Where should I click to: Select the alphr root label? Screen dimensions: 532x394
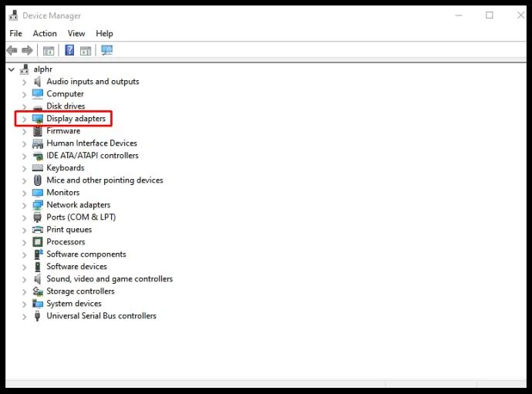[x=42, y=69]
